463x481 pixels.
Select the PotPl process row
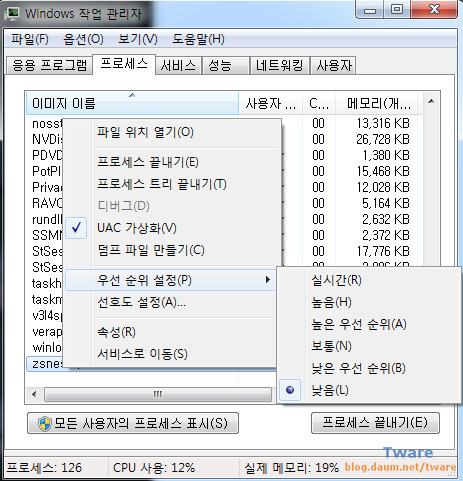[x=47, y=171]
